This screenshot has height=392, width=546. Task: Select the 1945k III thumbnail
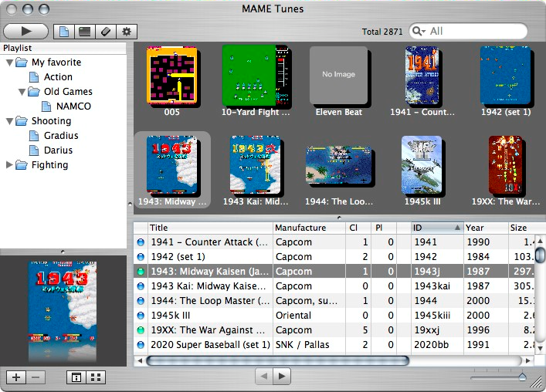tap(422, 165)
